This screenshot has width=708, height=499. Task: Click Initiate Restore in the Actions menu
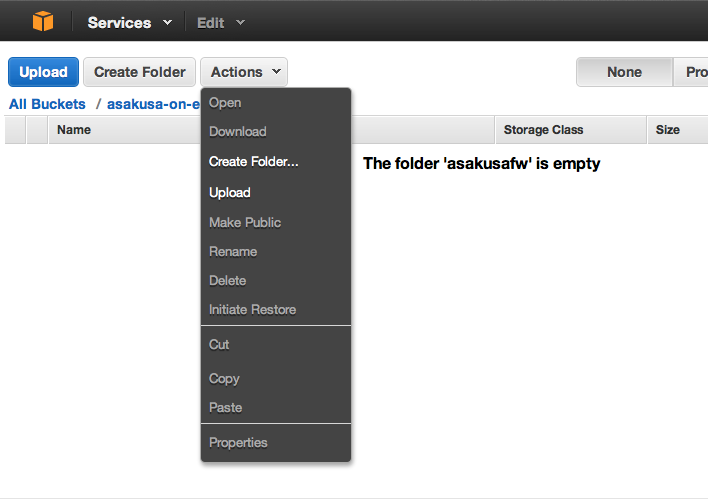(x=252, y=309)
